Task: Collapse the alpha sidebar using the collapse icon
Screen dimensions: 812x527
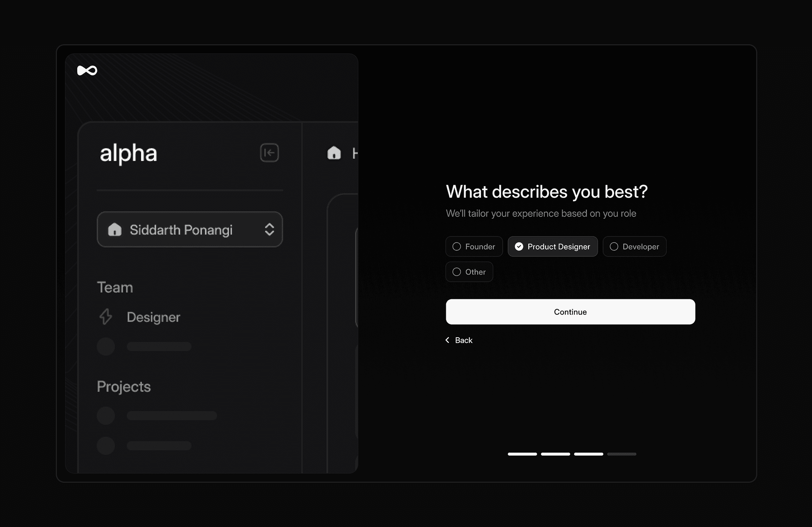Action: pyautogui.click(x=269, y=153)
